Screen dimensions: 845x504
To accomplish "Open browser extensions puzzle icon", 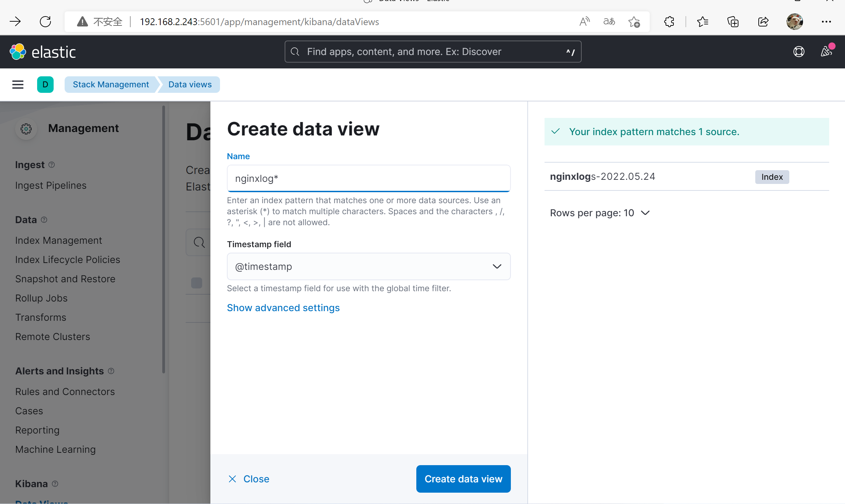I will [669, 22].
